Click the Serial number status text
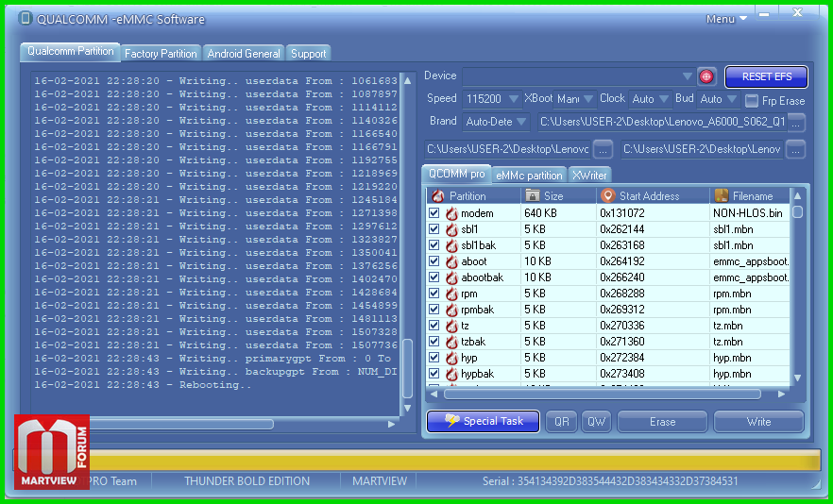This screenshot has height=504, width=833. tap(610, 481)
